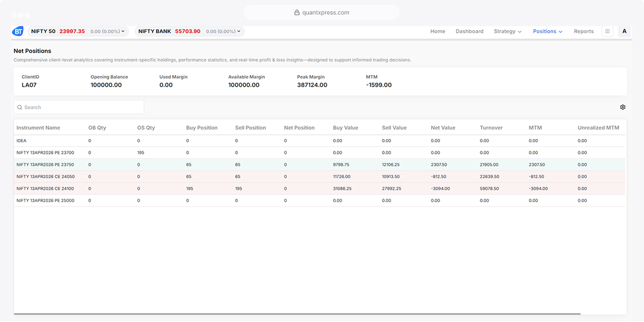Click the padlock icon in address bar
644x322 pixels.
click(297, 13)
